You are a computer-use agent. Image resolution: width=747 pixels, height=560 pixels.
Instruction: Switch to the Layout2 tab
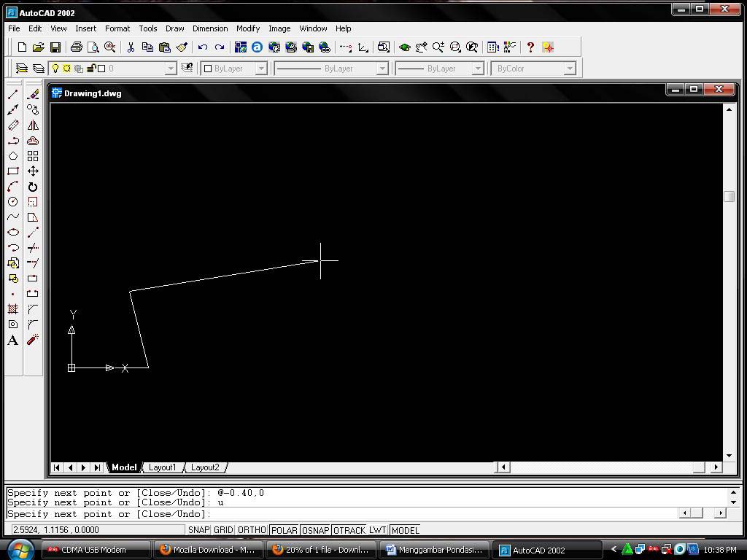click(x=205, y=467)
